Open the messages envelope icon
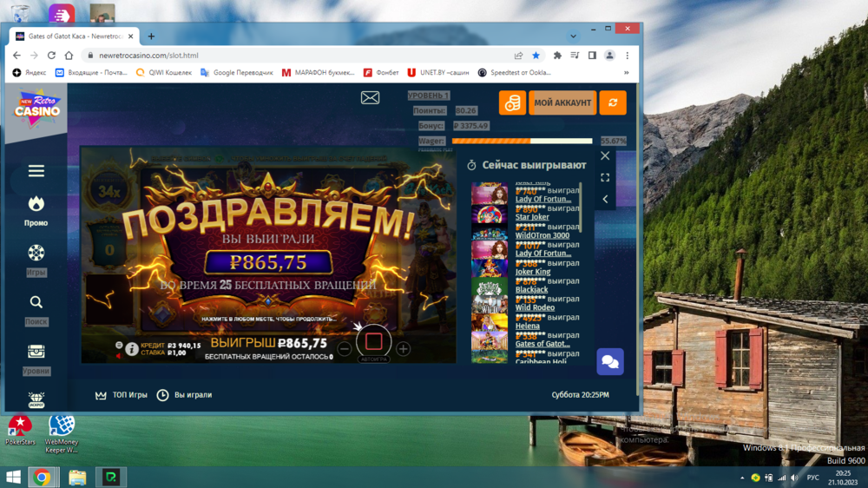This screenshot has height=488, width=868. click(370, 98)
